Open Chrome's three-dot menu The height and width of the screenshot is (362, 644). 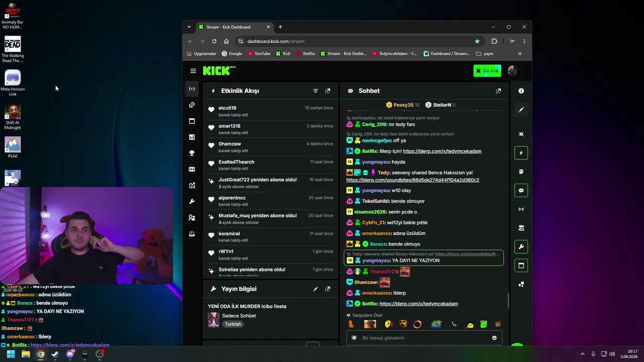coord(524,41)
